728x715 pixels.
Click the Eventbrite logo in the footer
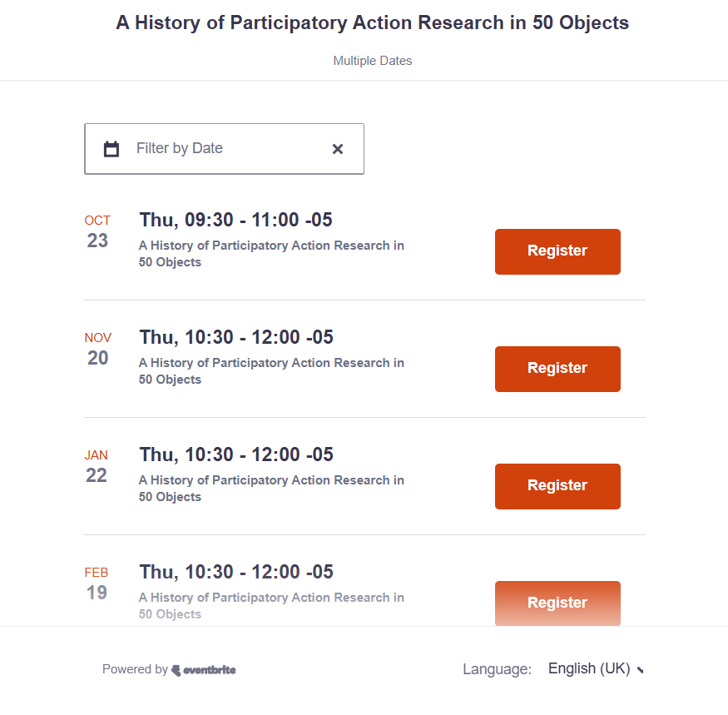tap(204, 669)
